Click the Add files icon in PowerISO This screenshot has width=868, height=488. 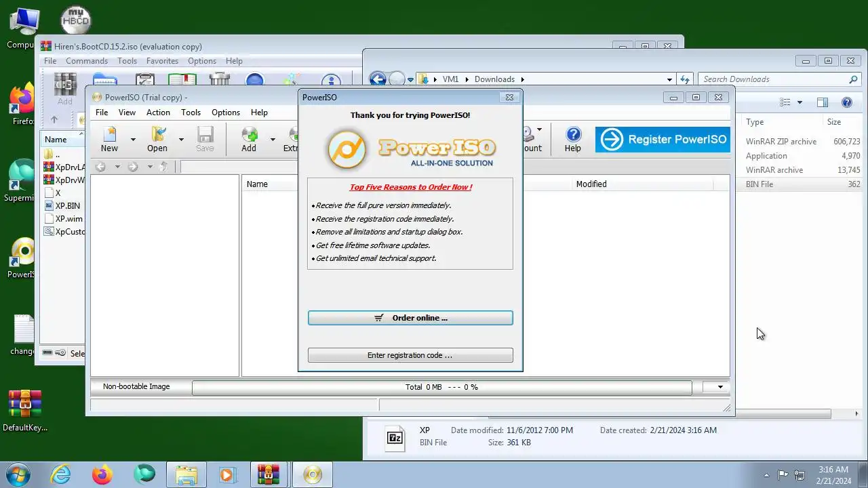coord(250,134)
